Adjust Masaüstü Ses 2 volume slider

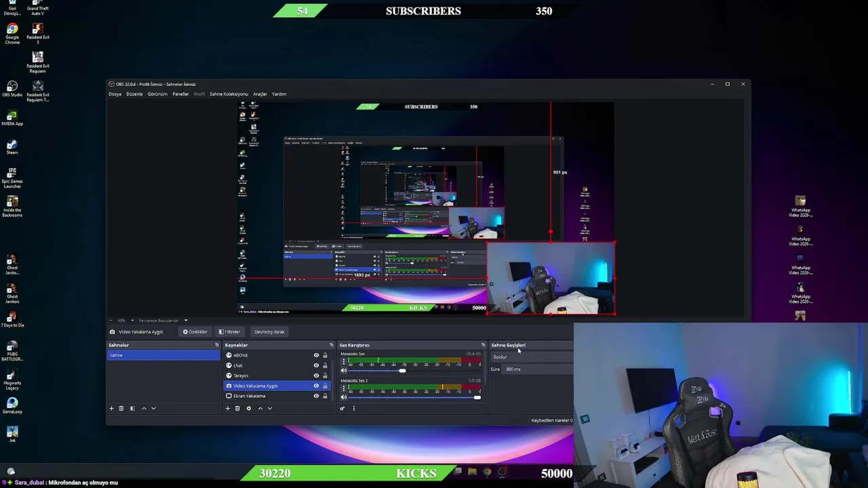pyautogui.click(x=414, y=397)
